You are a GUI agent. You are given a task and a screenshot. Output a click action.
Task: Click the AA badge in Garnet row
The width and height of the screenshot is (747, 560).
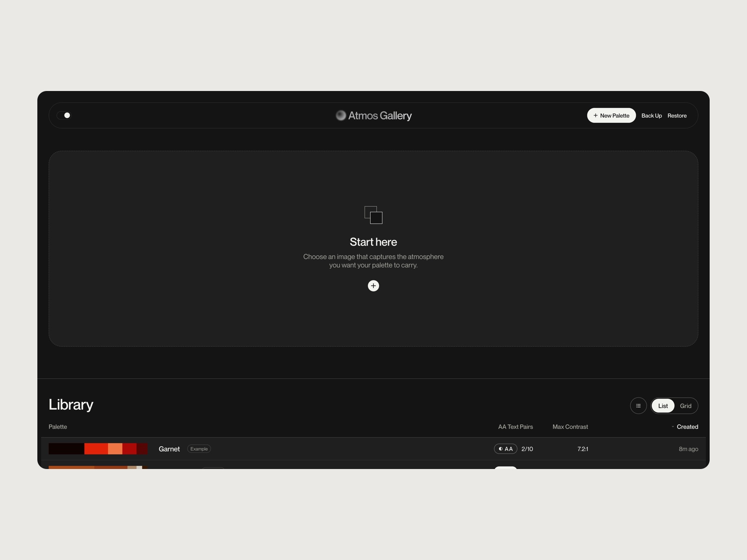(x=506, y=449)
